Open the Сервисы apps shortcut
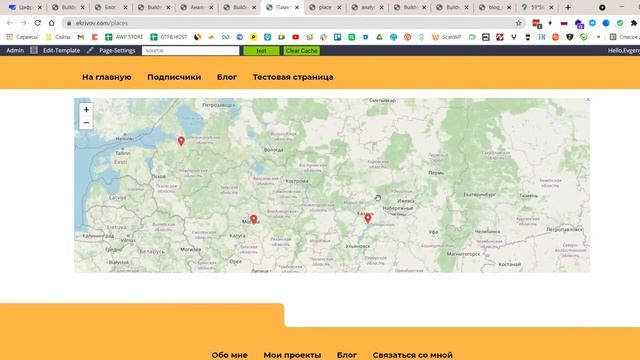The width and height of the screenshot is (640, 360). tap(22, 37)
